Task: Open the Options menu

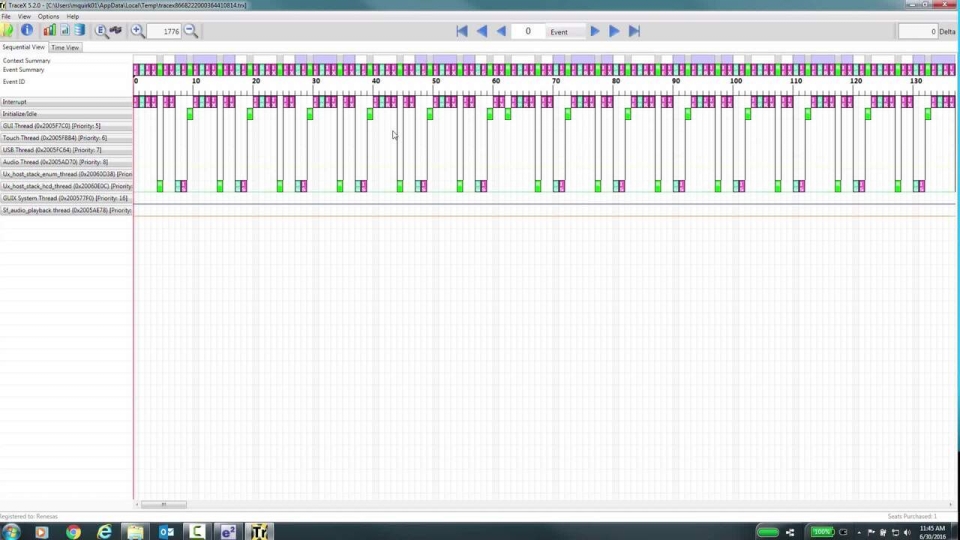Action: click(48, 17)
